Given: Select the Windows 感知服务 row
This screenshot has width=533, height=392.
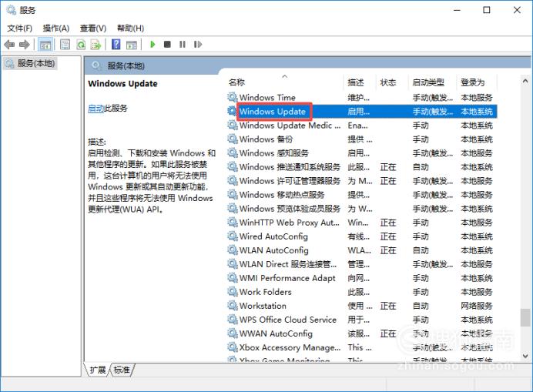Looking at the screenshot, I should click(x=361, y=153).
